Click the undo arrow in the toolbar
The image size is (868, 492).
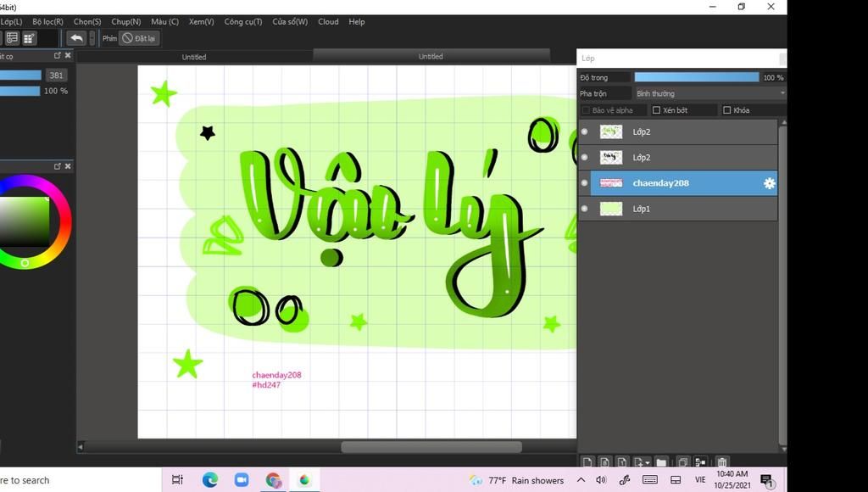[77, 38]
